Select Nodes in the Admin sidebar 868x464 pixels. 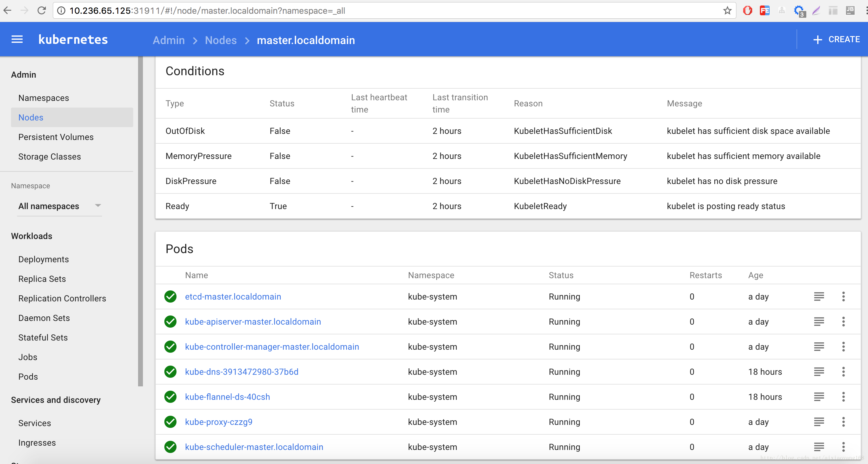[31, 117]
